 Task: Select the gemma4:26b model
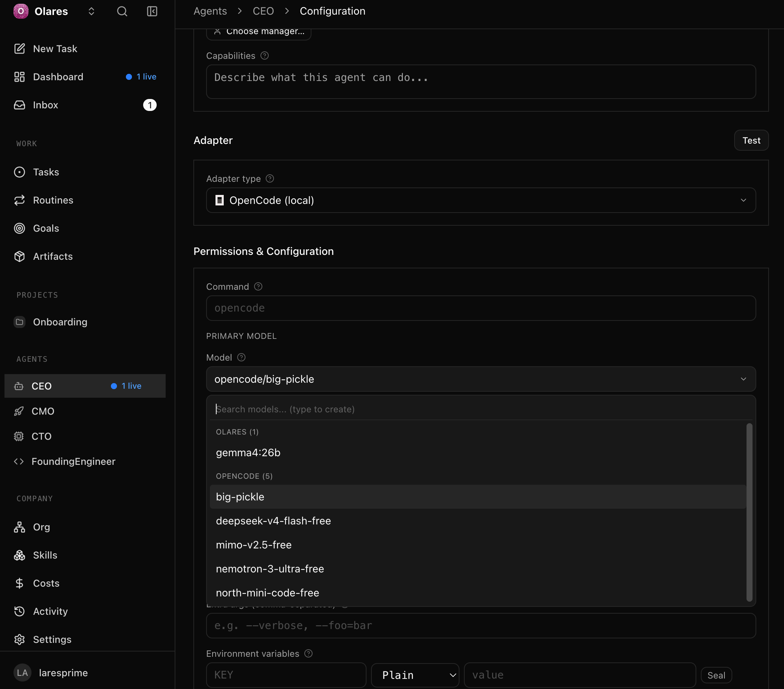(x=478, y=453)
